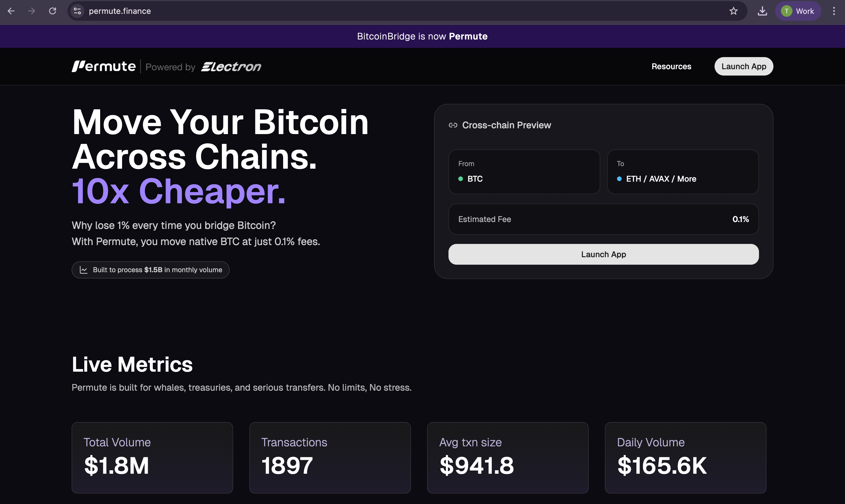This screenshot has width=845, height=504.
Task: Click the browser back arrow
Action: tap(11, 11)
